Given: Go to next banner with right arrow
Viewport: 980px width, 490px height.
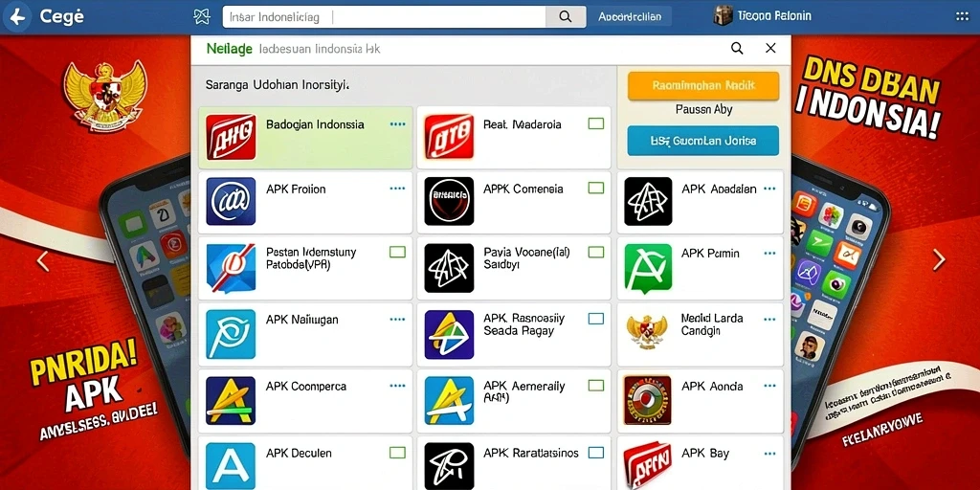Looking at the screenshot, I should click(x=939, y=259).
